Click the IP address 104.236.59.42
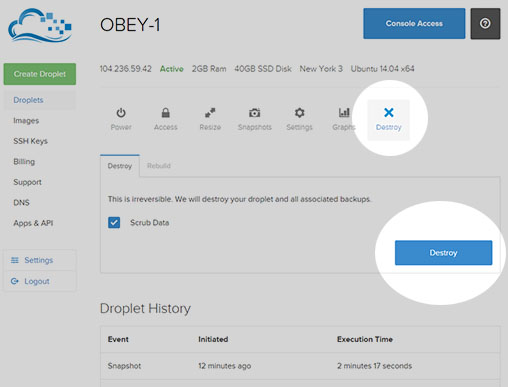 [126, 69]
